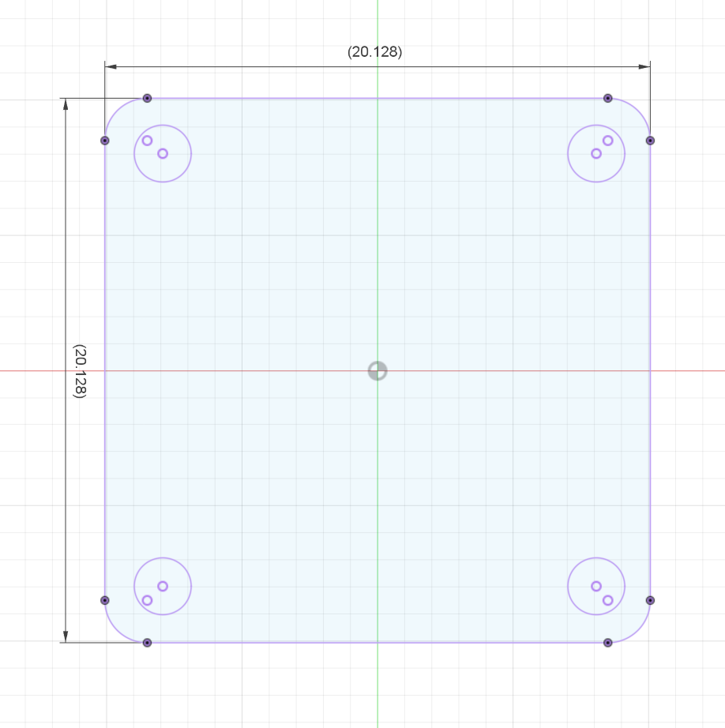Pick the top-left corner fillet arc
The width and height of the screenshot is (725, 728).
click(117, 111)
